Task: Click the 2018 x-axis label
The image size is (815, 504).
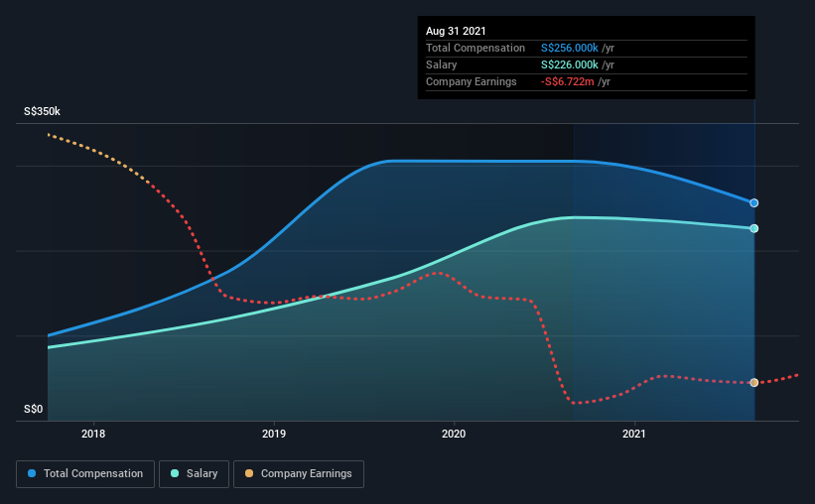Action: point(93,434)
